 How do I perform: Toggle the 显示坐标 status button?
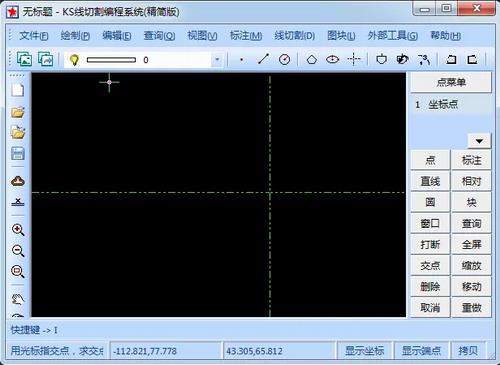pos(364,350)
